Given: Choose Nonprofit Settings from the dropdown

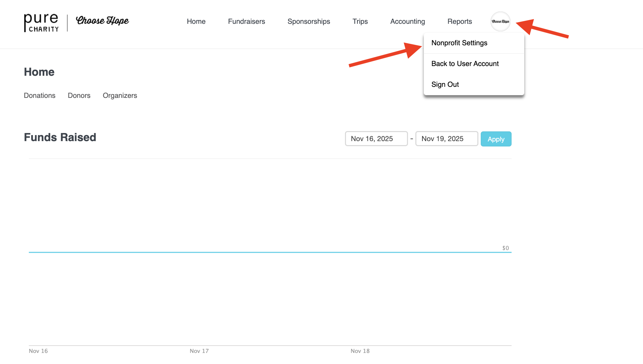Looking at the screenshot, I should pos(459,43).
